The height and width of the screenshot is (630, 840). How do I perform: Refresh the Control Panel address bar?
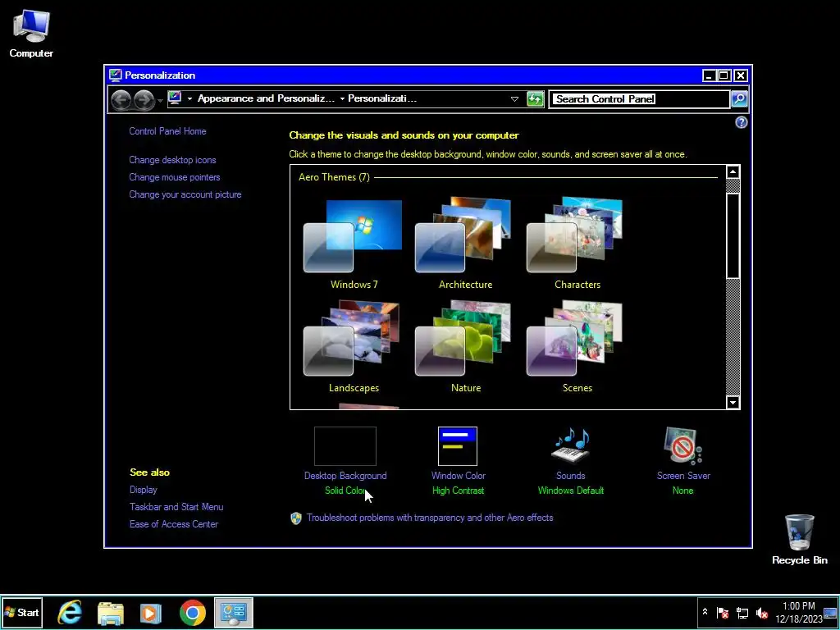535,99
